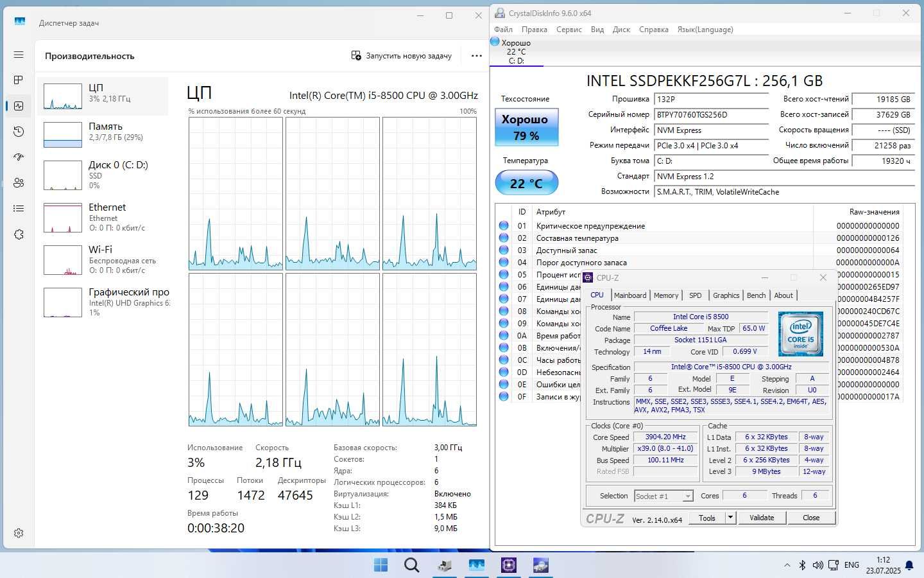The image size is (924, 578).
Task: Open Task Manager hamburger navigation menu
Action: point(19,55)
